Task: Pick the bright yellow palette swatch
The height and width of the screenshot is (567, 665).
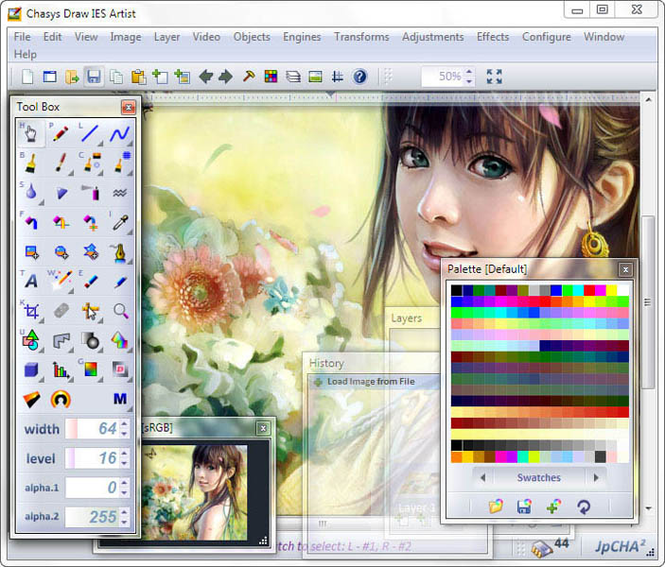Action: coord(612,290)
